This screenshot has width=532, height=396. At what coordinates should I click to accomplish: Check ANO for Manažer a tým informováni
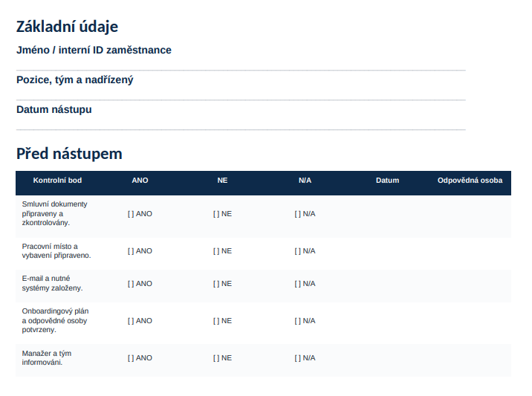(140, 358)
